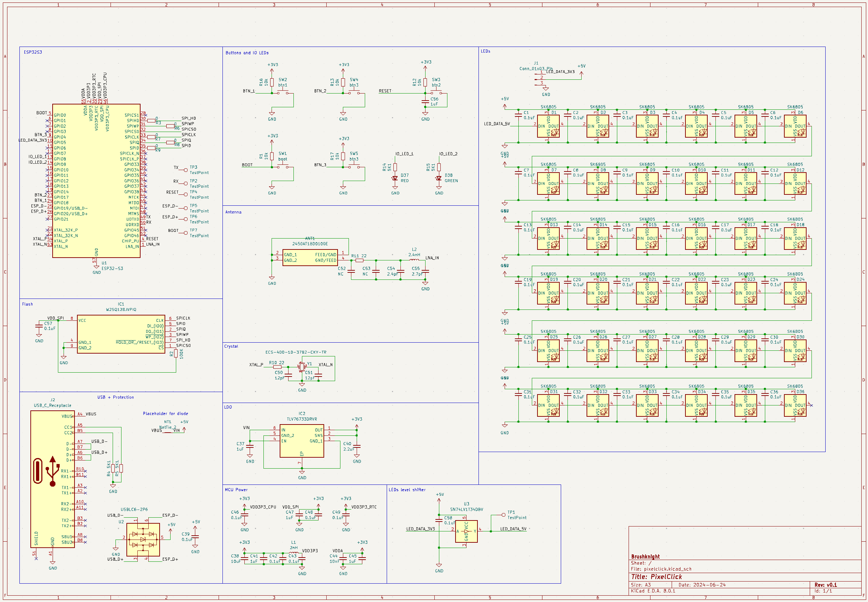Select the D38 GREEN LED symbol
868x602 pixels.
coord(439,178)
